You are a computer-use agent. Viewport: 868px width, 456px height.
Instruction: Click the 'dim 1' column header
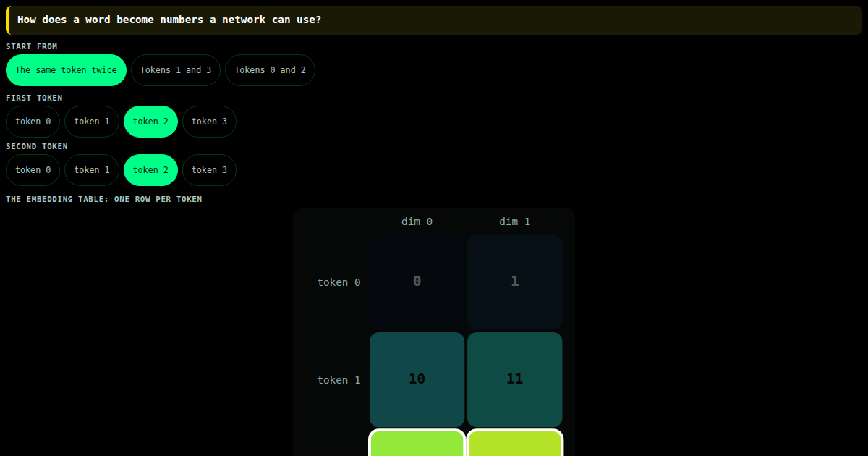pos(515,221)
